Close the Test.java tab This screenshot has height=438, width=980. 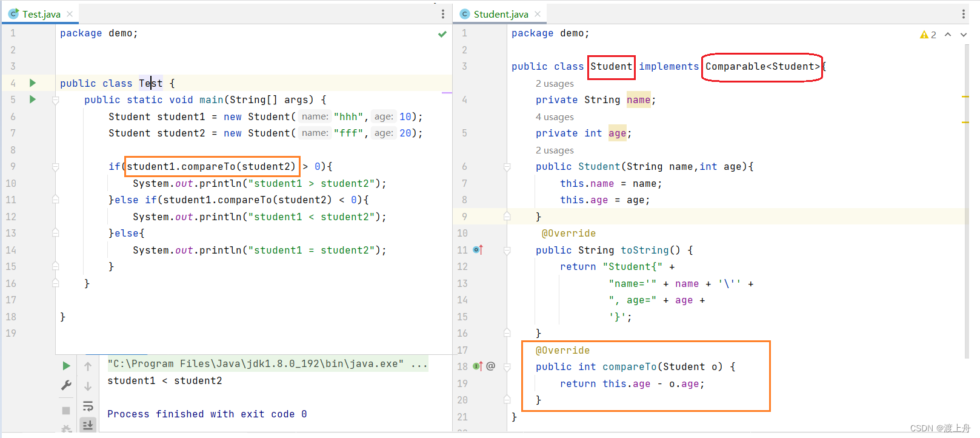(x=70, y=14)
